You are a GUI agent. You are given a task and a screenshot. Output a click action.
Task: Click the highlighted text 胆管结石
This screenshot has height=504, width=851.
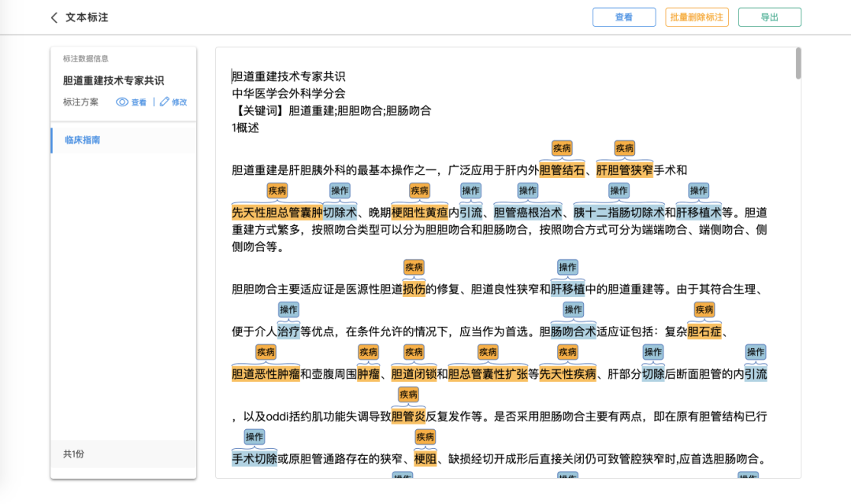tap(562, 170)
